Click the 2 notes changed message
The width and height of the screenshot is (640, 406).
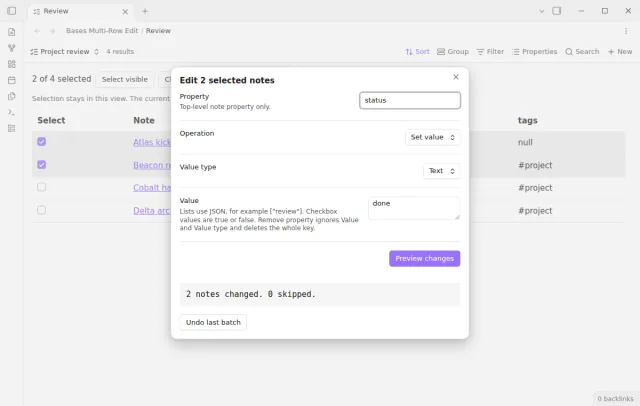pos(251,294)
